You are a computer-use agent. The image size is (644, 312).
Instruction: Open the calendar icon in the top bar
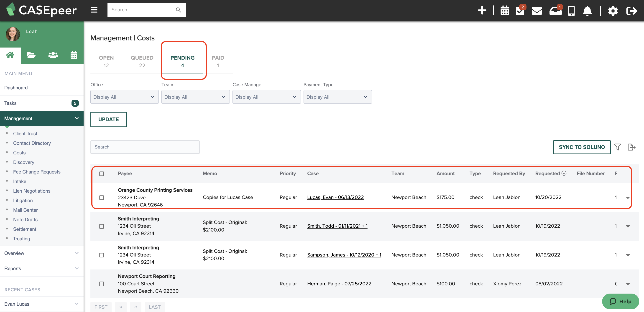coord(504,10)
